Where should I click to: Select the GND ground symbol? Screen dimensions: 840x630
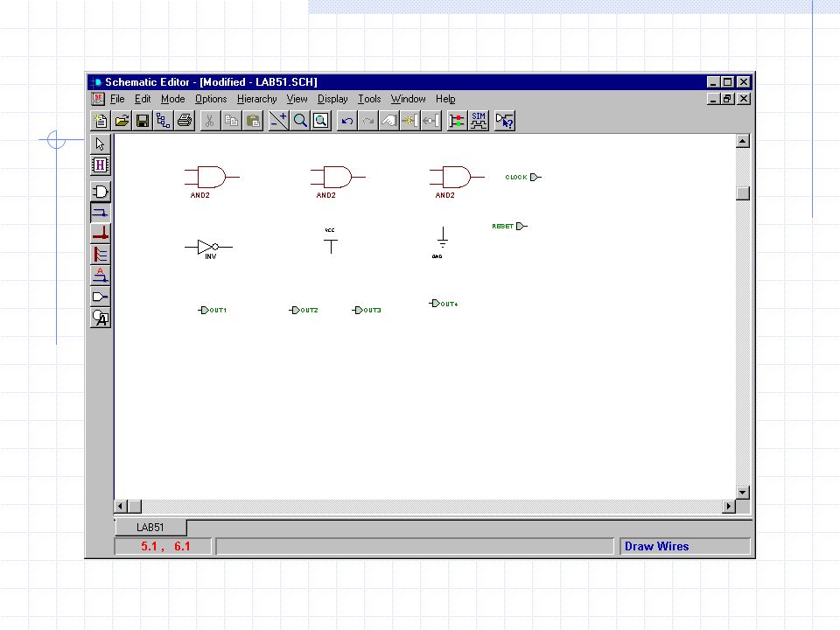pyautogui.click(x=441, y=242)
